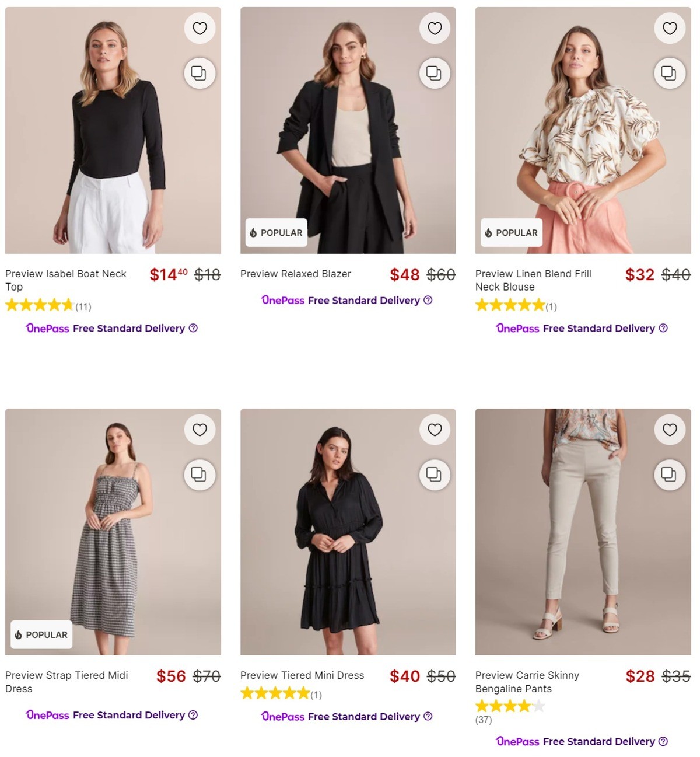The height and width of the screenshot is (757, 700).
Task: Select the Preview Linen Blend Frill Neck Blouse title
Action: point(533,280)
